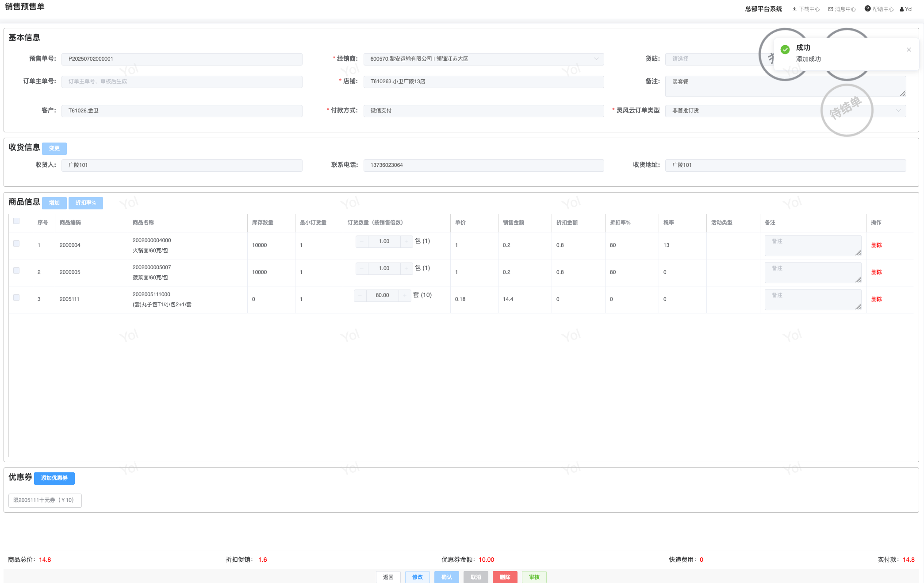Open 下载中心 download center icon
Image resolution: width=924 pixels, height=583 pixels.
pyautogui.click(x=794, y=9)
